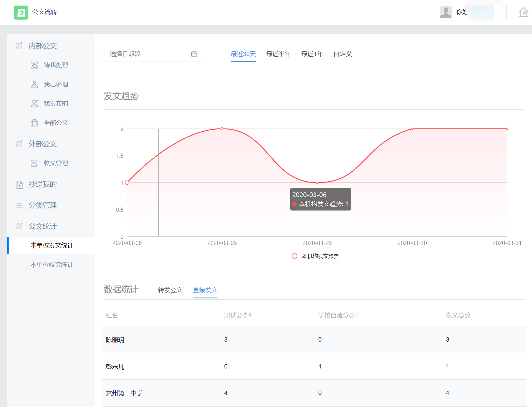Viewport: 532px width, 407px height.
Task: Click the 待我处理 sidebar icon
Action: (x=34, y=65)
